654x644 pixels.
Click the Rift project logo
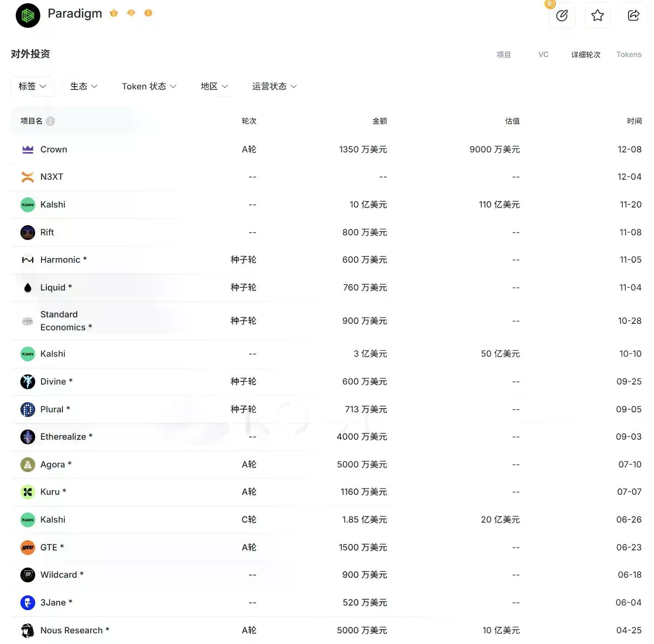(x=28, y=232)
